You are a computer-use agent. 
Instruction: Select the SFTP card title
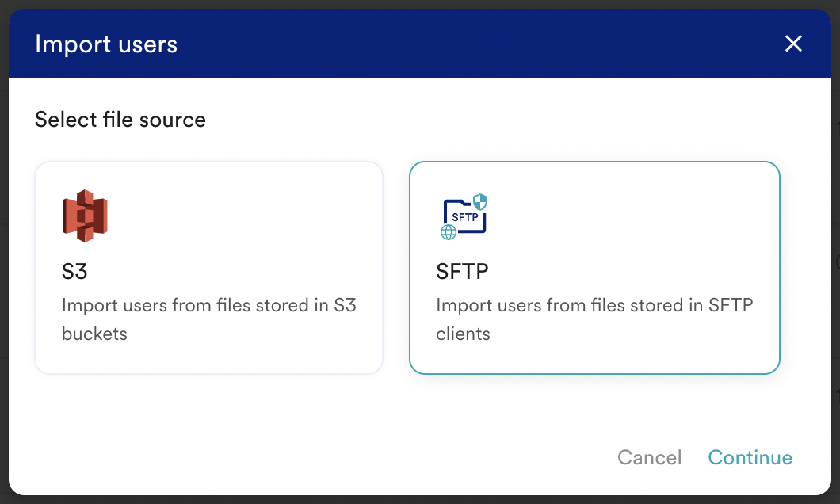click(462, 272)
